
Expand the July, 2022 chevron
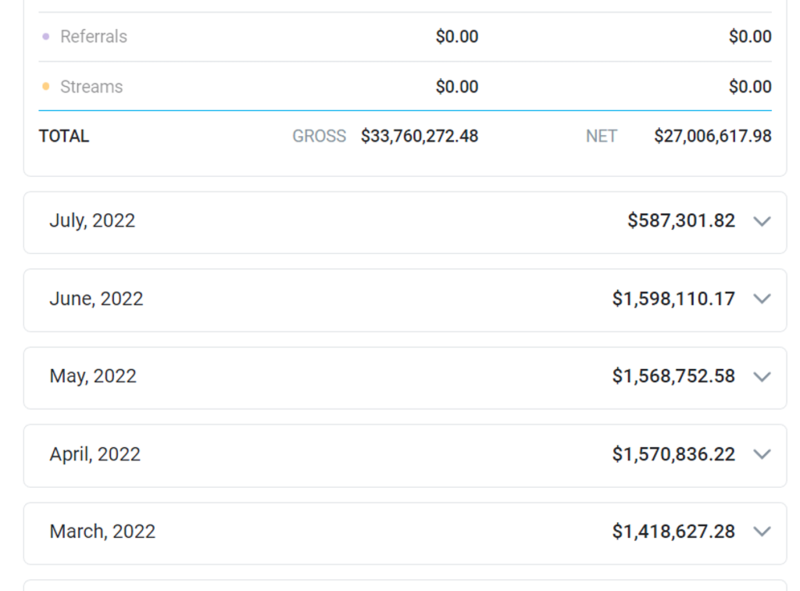tap(762, 221)
